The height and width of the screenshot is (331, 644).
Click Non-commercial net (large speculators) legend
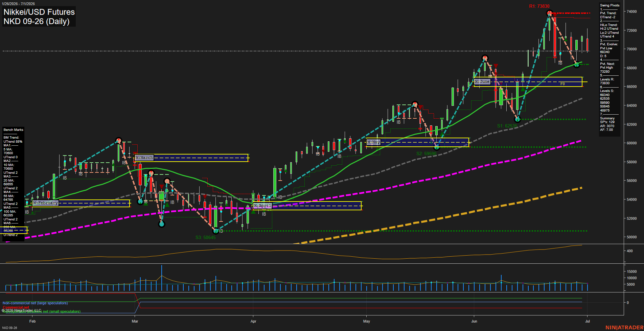pyautogui.click(x=35, y=303)
